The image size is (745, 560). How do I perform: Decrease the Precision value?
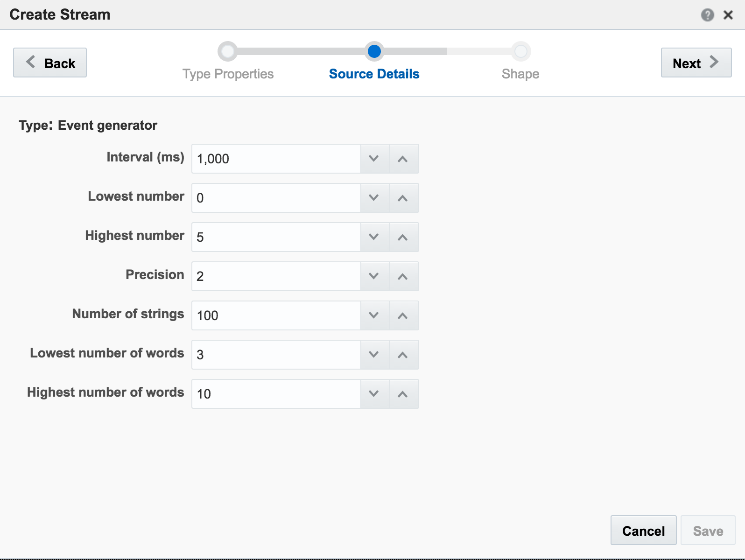(x=374, y=276)
